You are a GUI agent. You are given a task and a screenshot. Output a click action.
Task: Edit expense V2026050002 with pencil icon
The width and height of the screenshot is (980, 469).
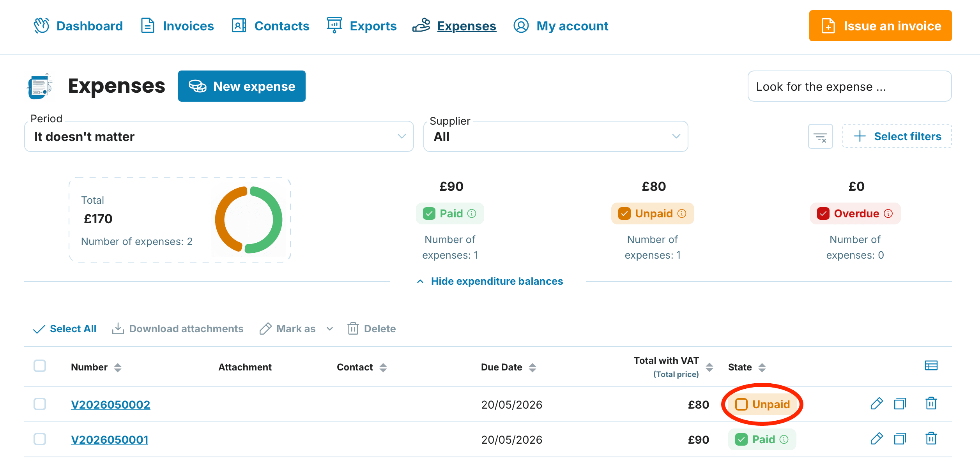876,404
